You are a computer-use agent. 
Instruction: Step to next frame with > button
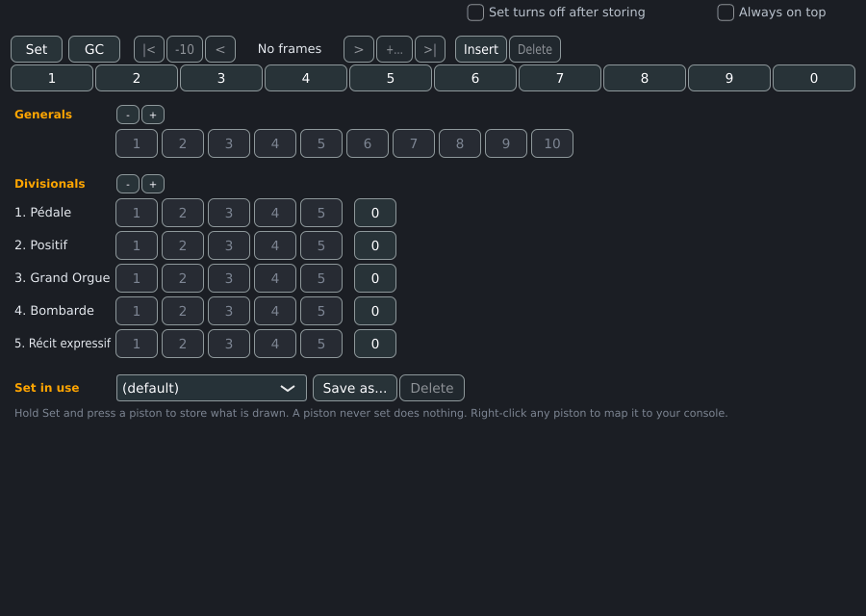pyautogui.click(x=359, y=49)
